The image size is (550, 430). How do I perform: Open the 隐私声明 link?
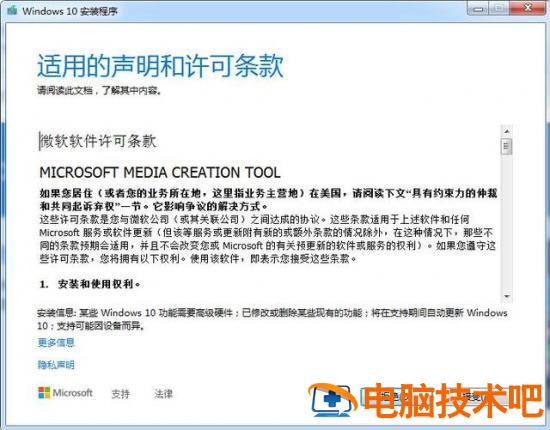point(56,365)
